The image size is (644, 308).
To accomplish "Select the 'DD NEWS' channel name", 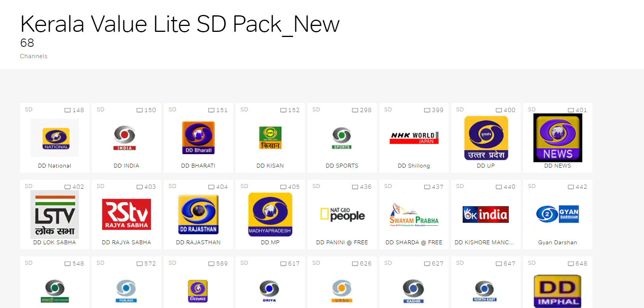I will (558, 166).
